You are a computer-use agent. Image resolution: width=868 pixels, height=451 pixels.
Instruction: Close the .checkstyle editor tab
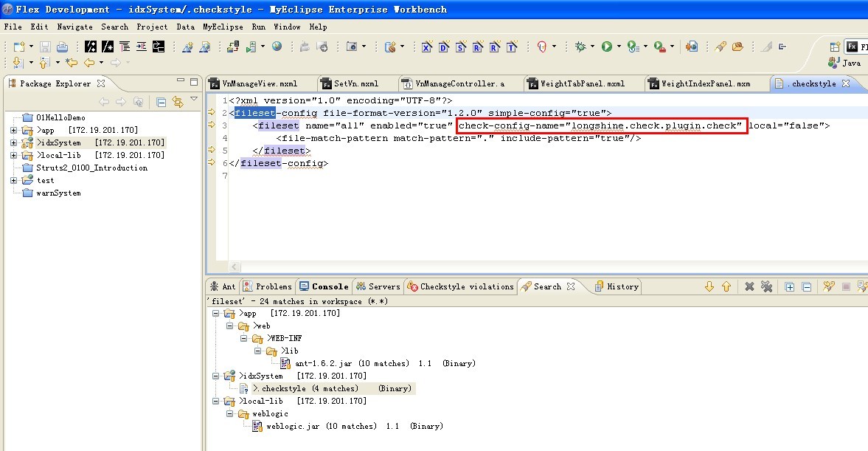click(x=846, y=83)
